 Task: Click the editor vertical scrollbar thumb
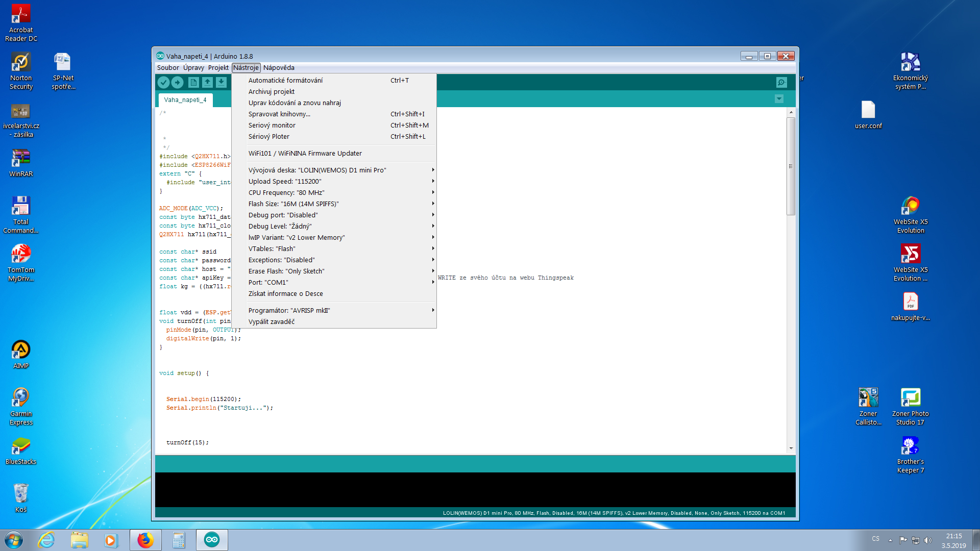791,166
